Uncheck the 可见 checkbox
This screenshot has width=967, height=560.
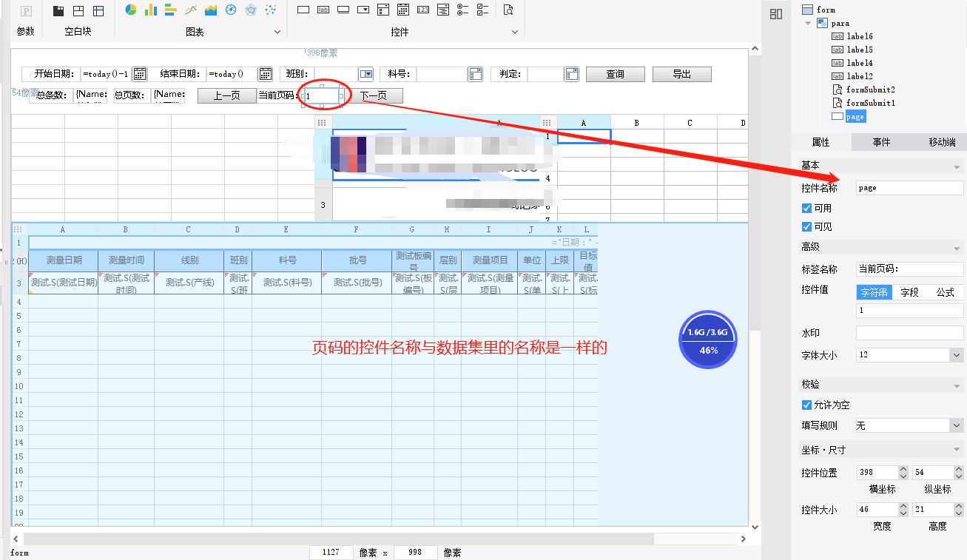(x=807, y=226)
